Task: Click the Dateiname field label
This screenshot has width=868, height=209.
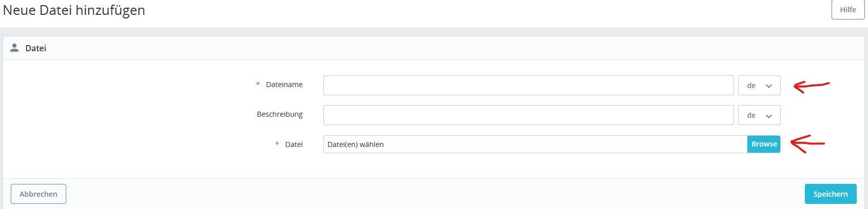Action: point(284,85)
